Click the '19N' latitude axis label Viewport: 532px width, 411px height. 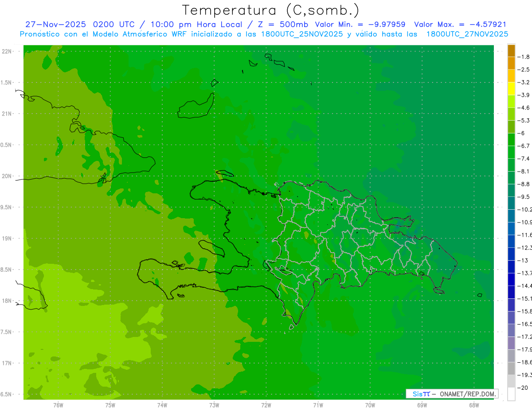pos(6,238)
